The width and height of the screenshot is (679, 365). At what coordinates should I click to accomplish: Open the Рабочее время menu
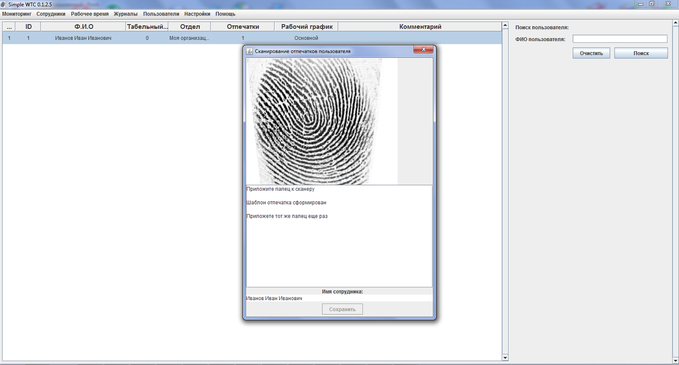[90, 14]
